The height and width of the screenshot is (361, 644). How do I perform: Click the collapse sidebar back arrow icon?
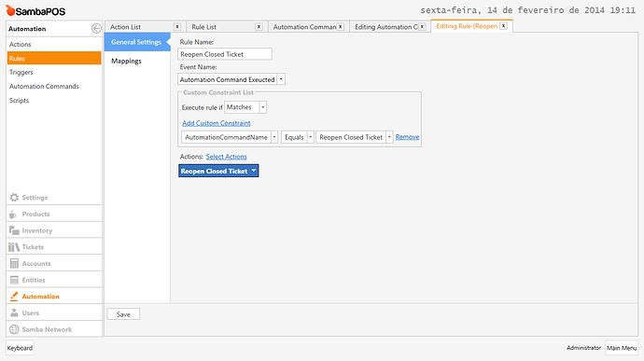click(x=96, y=28)
